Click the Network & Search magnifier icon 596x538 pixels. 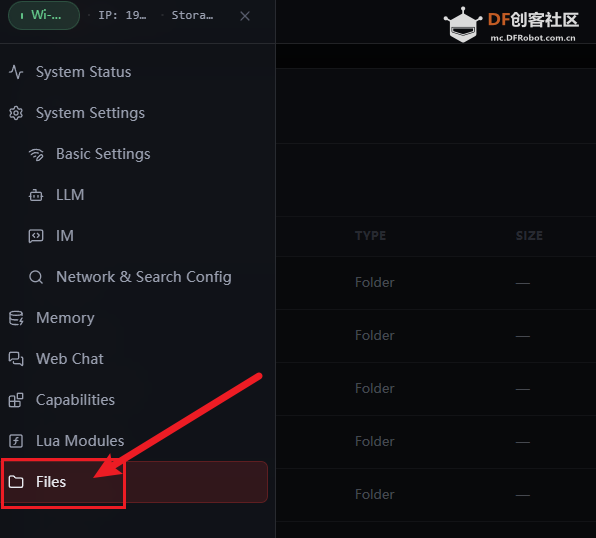36,277
